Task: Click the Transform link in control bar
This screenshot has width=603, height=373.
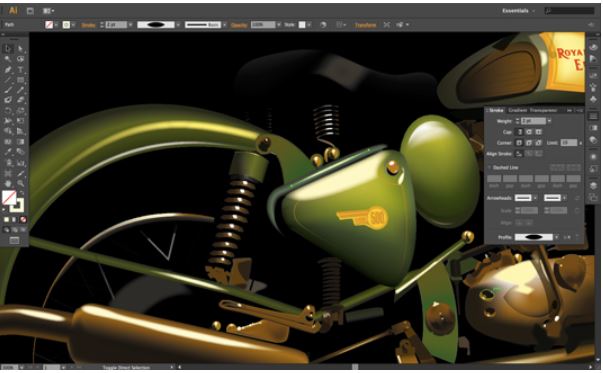Action: pyautogui.click(x=365, y=25)
